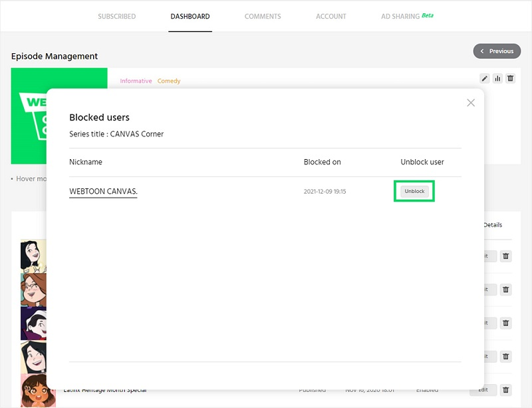Image resolution: width=532 pixels, height=408 pixels.
Task: Switch to the SUBSCRIBED tab
Action: click(x=117, y=16)
